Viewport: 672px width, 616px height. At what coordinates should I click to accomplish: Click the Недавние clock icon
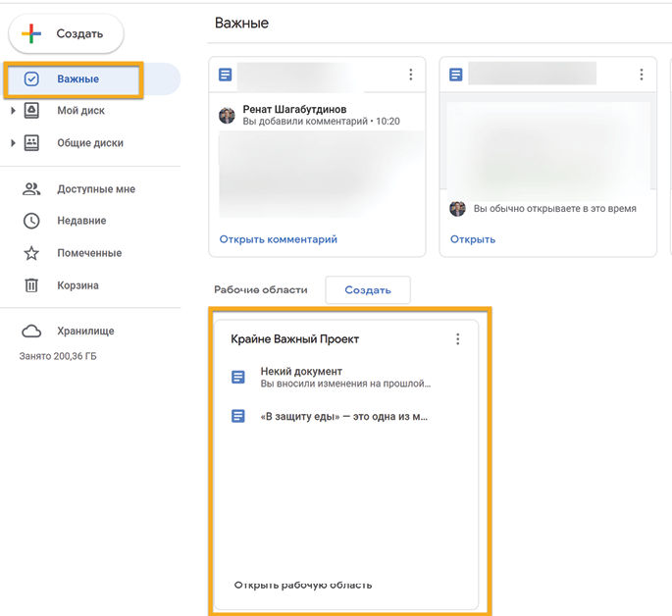[31, 221]
